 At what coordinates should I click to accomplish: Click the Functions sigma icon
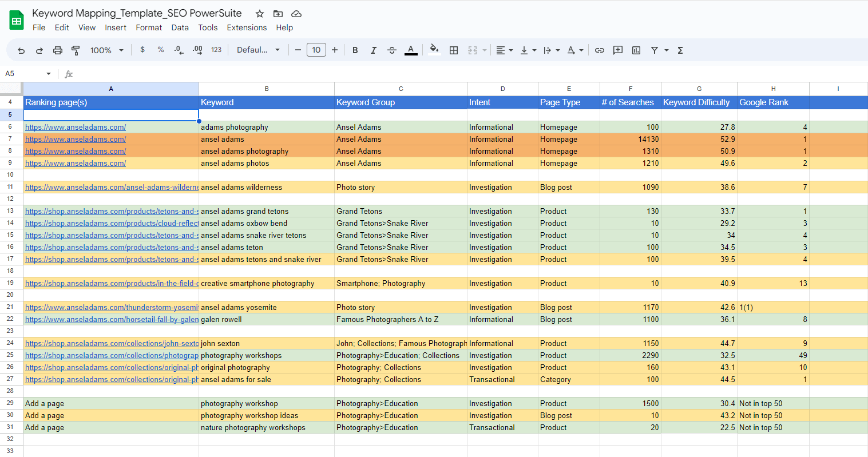coord(680,50)
